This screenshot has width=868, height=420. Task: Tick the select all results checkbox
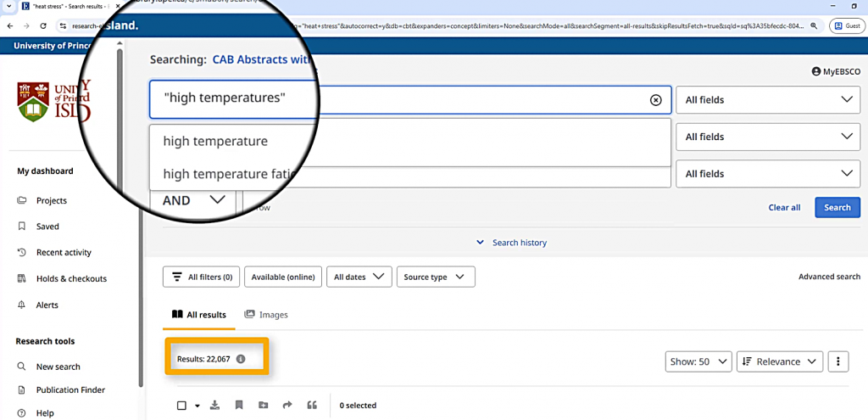181,406
